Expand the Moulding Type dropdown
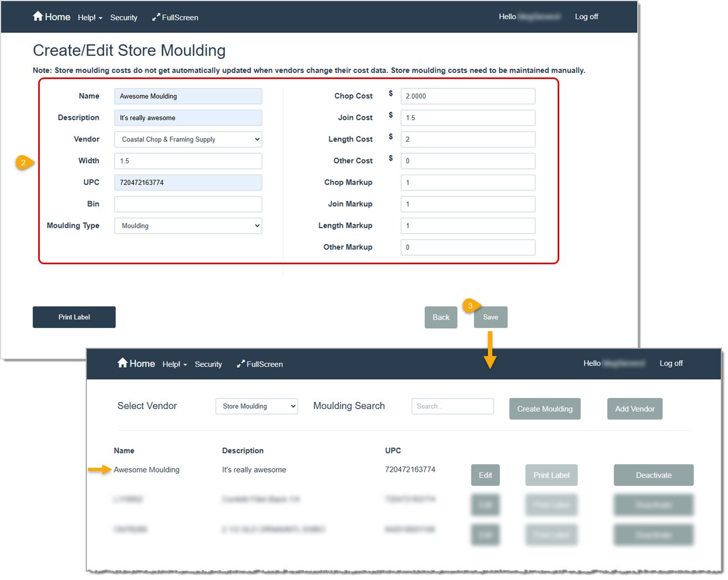This screenshot has height=580, width=728. (188, 226)
